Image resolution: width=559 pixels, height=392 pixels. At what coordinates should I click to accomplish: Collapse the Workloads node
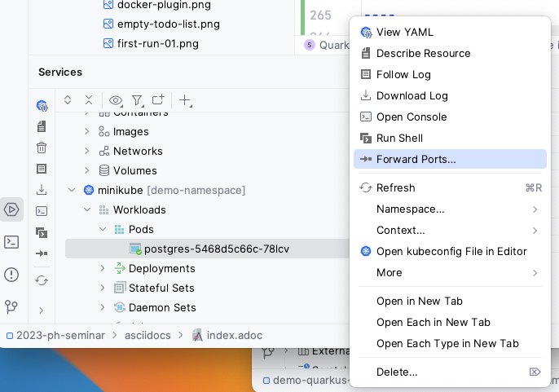point(87,209)
